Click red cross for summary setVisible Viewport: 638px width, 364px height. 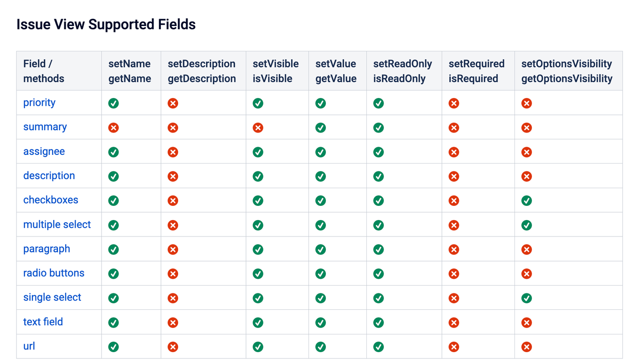tap(258, 128)
